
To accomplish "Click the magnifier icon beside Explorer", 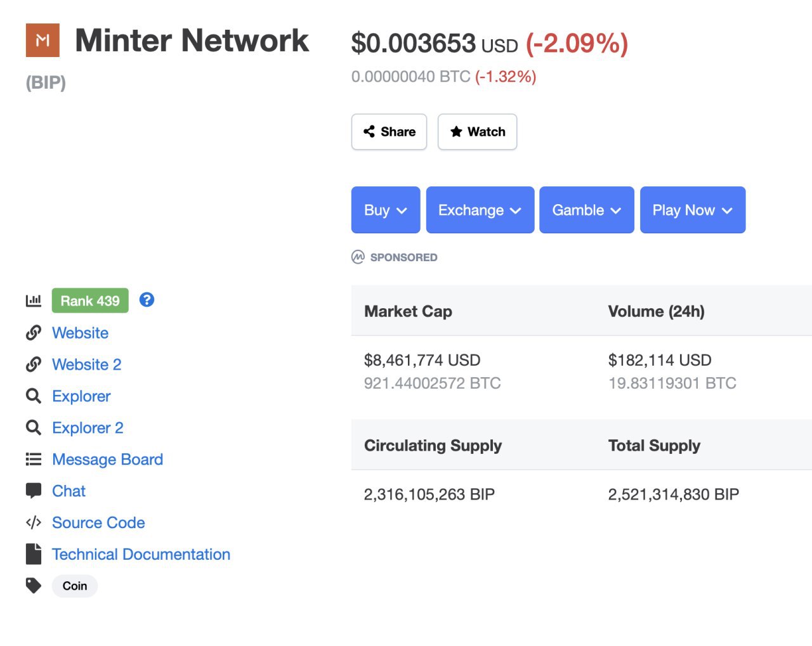I will [x=34, y=396].
